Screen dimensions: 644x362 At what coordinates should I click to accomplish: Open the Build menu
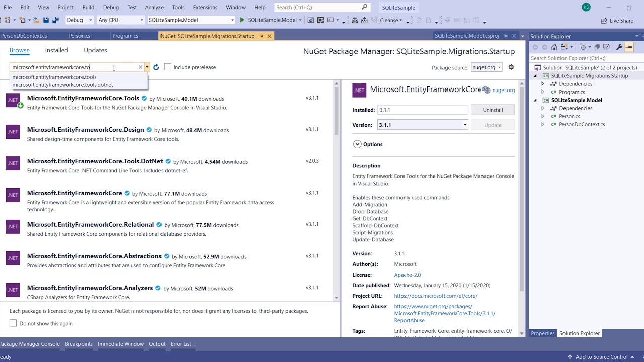click(x=88, y=7)
